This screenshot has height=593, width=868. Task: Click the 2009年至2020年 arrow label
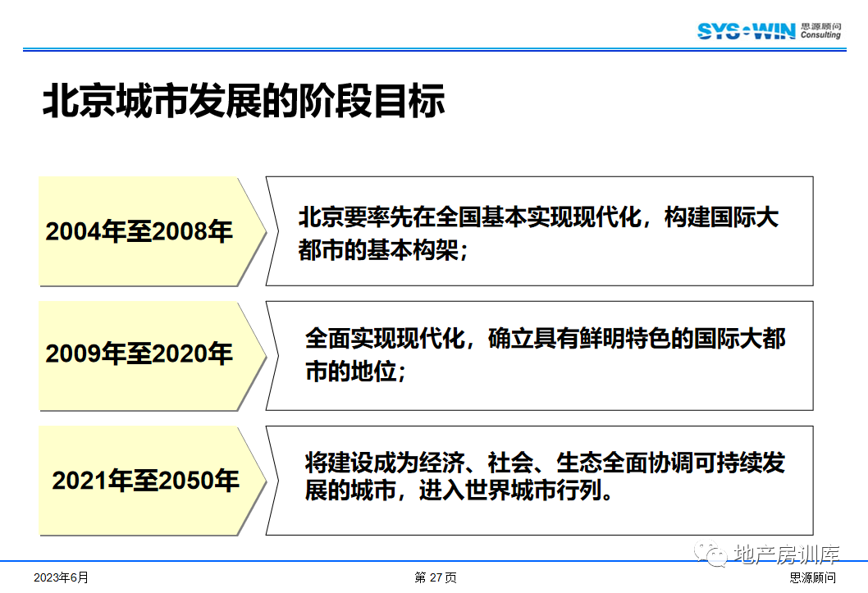tap(139, 354)
